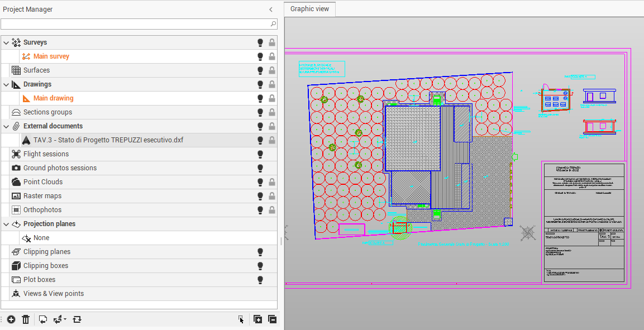This screenshot has width=644, height=330.
Task: Toggle lock for Main survey
Action: [x=272, y=56]
